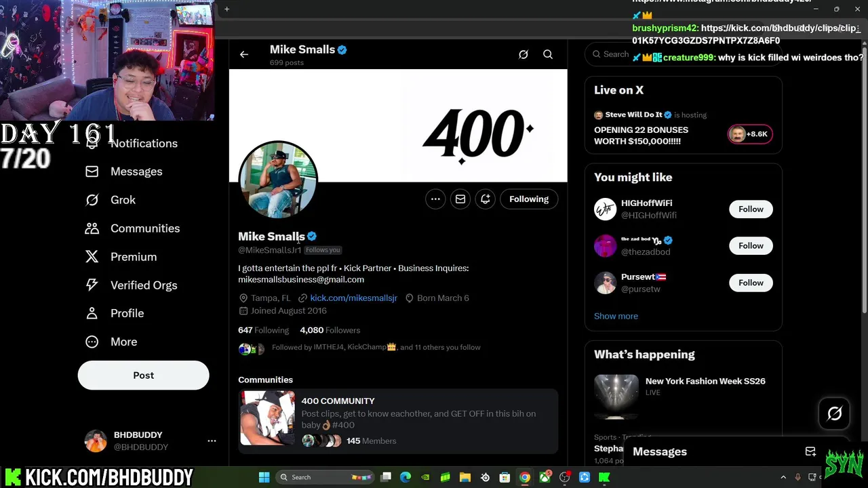The height and width of the screenshot is (488, 868).
Task: Open HIGHoffWiFi profile avatar
Action: tap(605, 209)
